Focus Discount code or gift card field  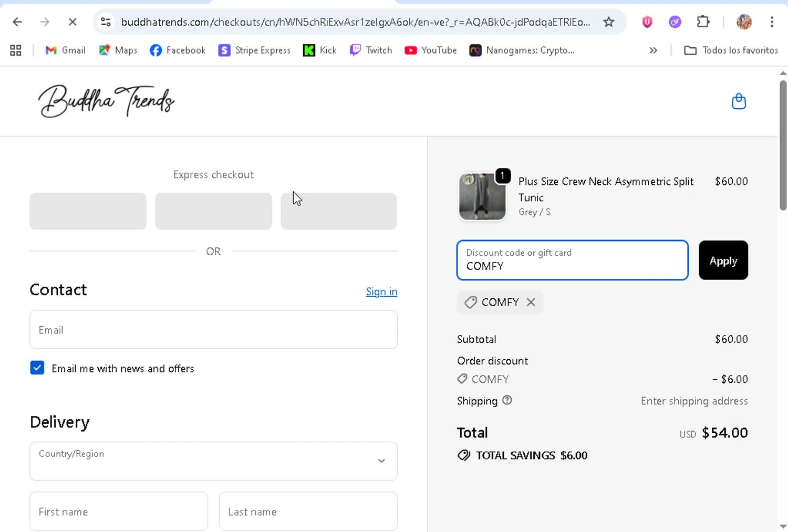(573, 260)
